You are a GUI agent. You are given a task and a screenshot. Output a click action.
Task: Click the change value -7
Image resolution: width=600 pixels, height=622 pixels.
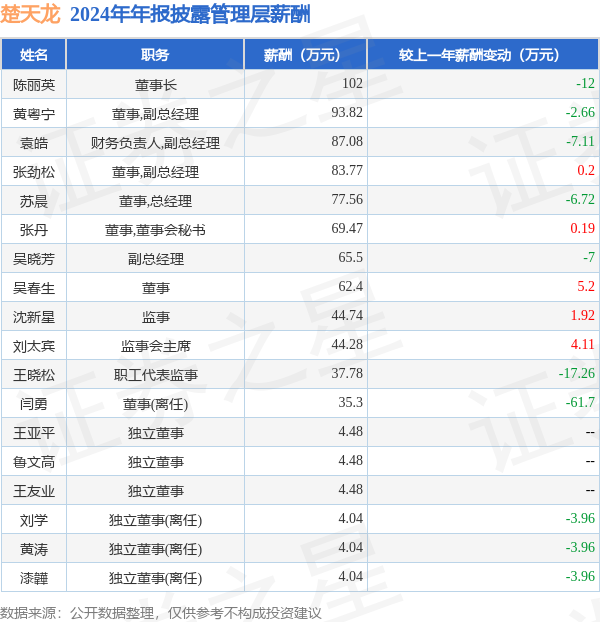[589, 257]
